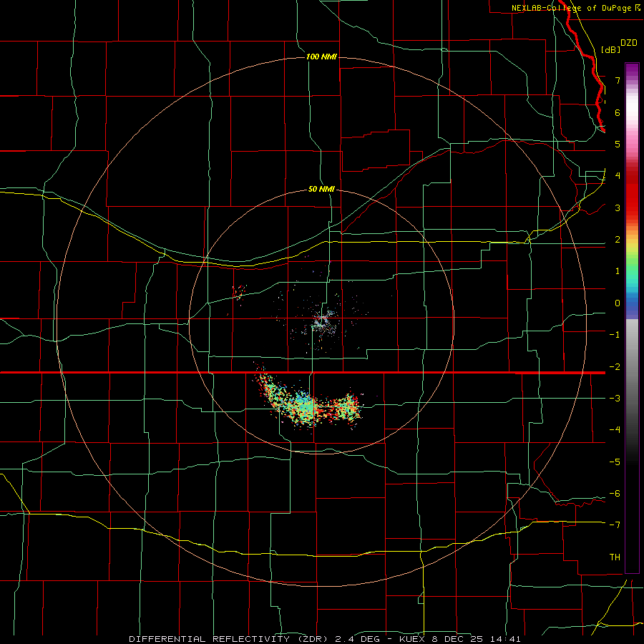Select the 50 NMI range ring label
644x644 pixels.
(321, 190)
